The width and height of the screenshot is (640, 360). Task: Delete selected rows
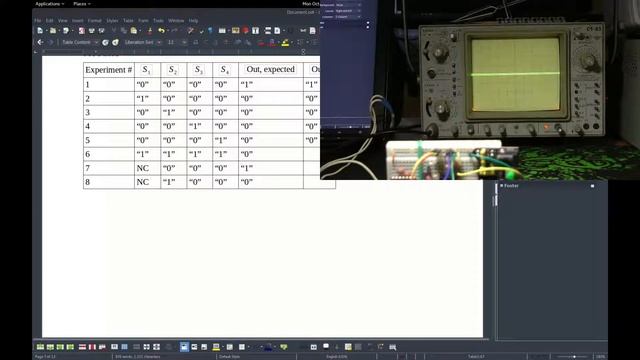tap(82, 347)
